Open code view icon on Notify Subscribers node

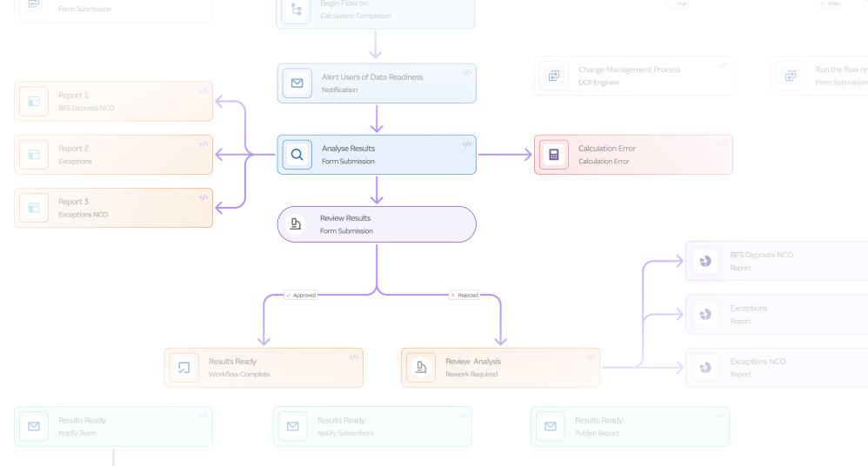click(462, 416)
